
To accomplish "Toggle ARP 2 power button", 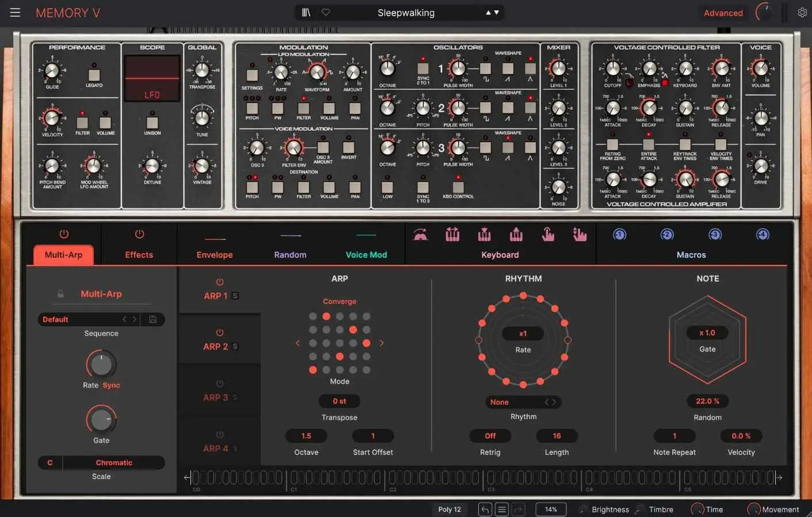I will point(220,333).
